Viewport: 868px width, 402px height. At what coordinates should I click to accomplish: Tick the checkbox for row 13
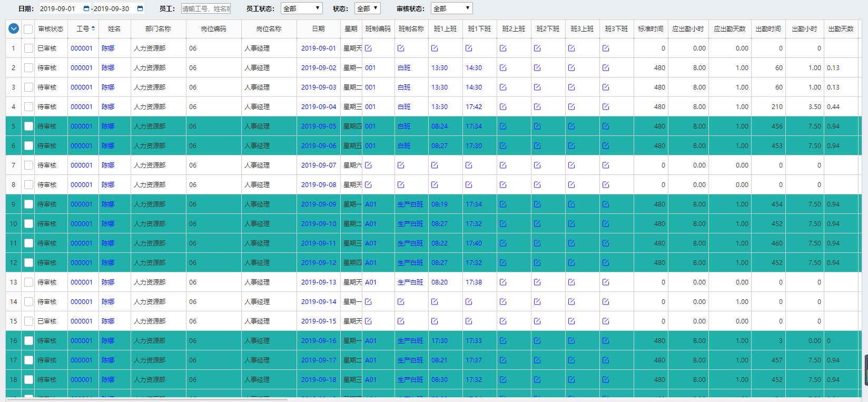point(28,282)
